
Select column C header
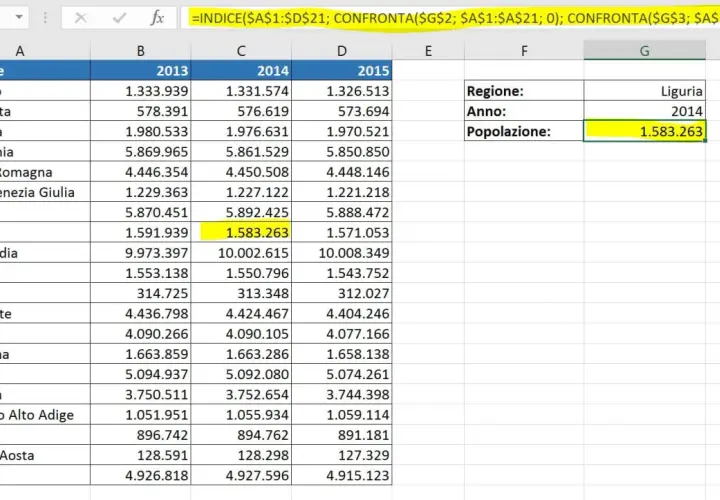(x=241, y=51)
